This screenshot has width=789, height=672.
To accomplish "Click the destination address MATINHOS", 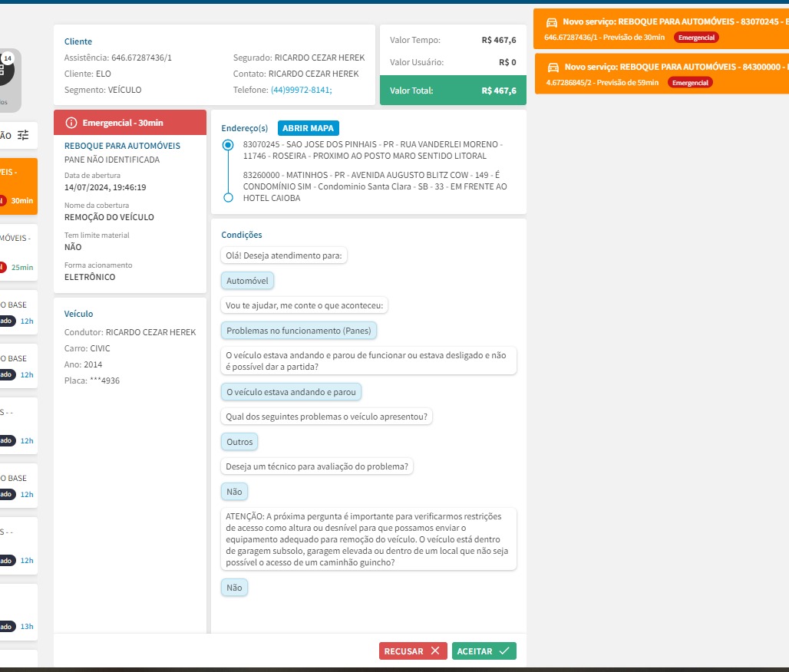I will pyautogui.click(x=375, y=186).
